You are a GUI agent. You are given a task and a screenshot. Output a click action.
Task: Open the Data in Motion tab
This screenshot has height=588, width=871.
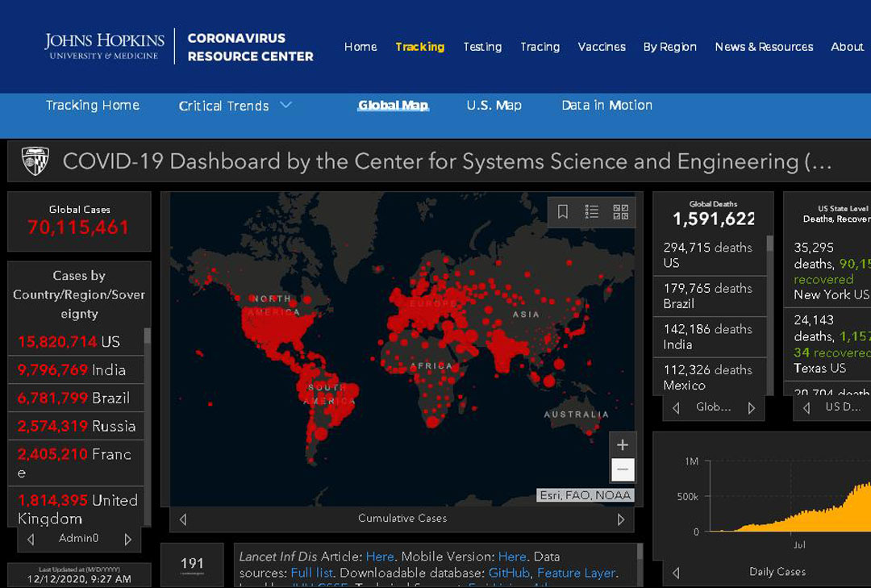tap(607, 105)
